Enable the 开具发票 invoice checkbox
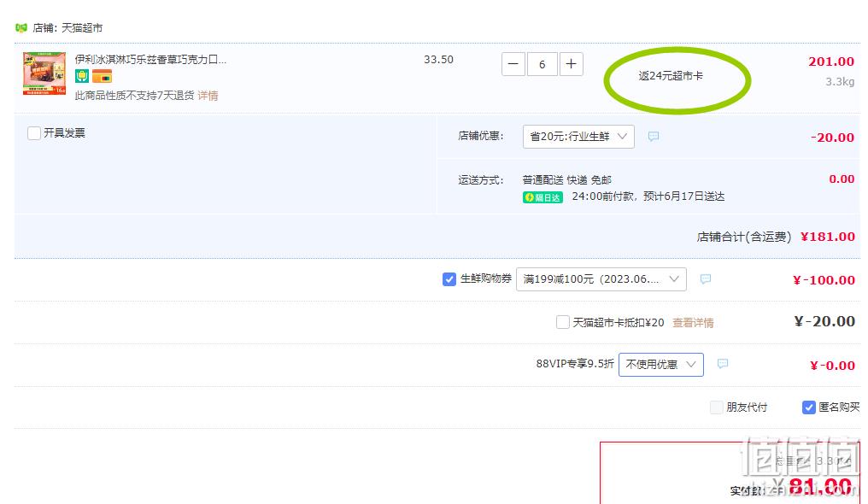Viewport: 868px width, 504px height. tap(34, 132)
